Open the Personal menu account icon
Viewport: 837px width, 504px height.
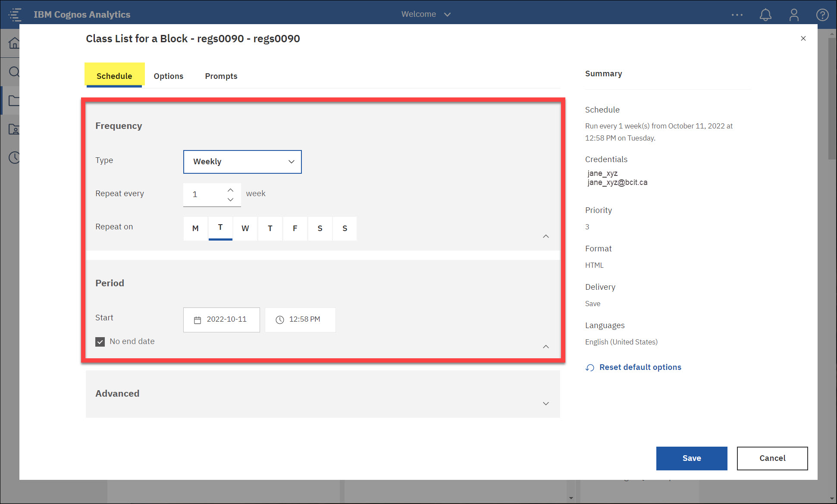[x=794, y=14]
